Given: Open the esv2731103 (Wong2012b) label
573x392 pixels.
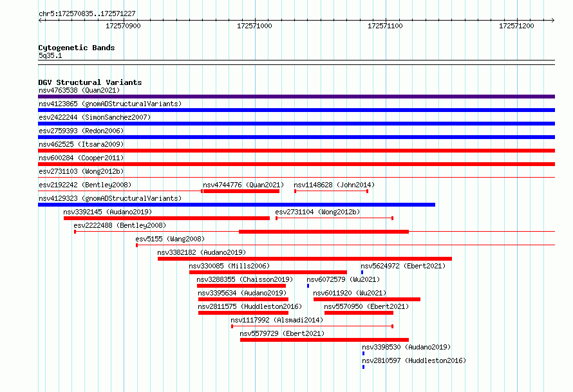Looking at the screenshot, I should pos(81,171).
